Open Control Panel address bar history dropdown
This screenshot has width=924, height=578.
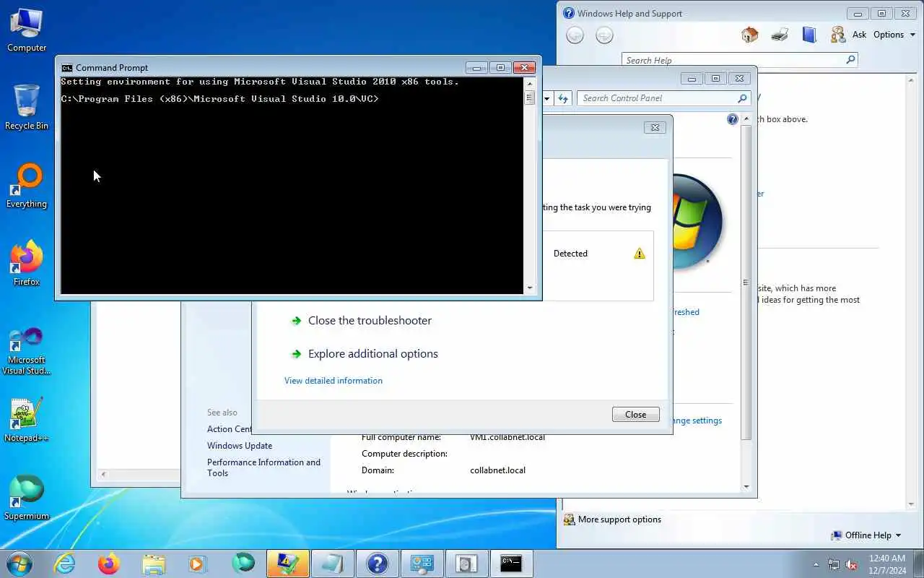[546, 98]
